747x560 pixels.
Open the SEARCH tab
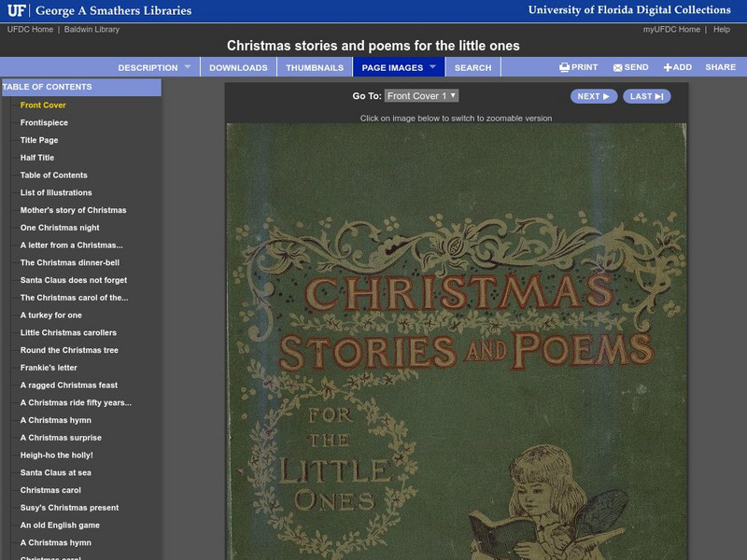click(472, 67)
